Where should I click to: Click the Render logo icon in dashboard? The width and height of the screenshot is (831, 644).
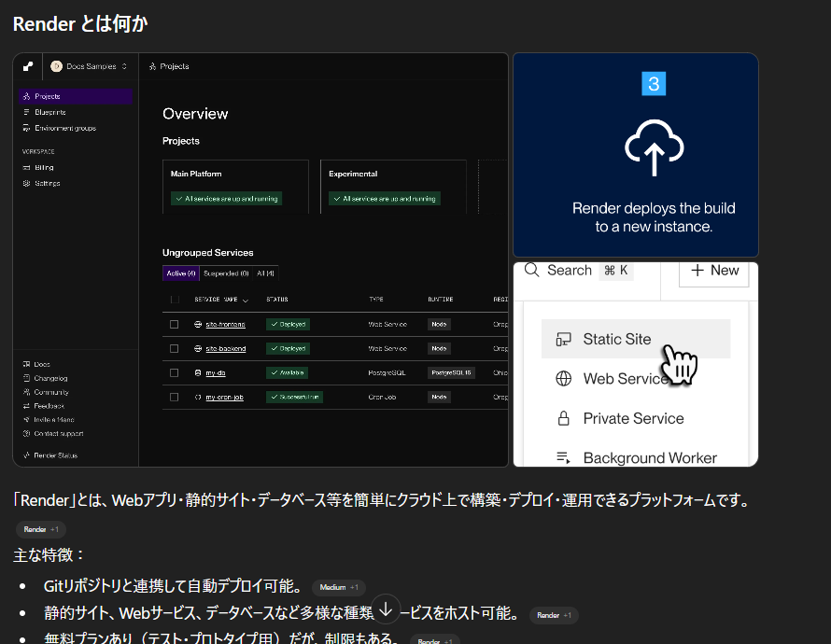[x=28, y=66]
